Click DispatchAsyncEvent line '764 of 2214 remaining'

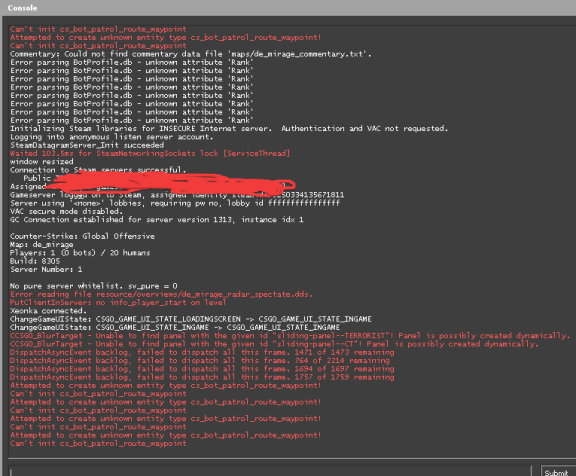(x=200, y=361)
